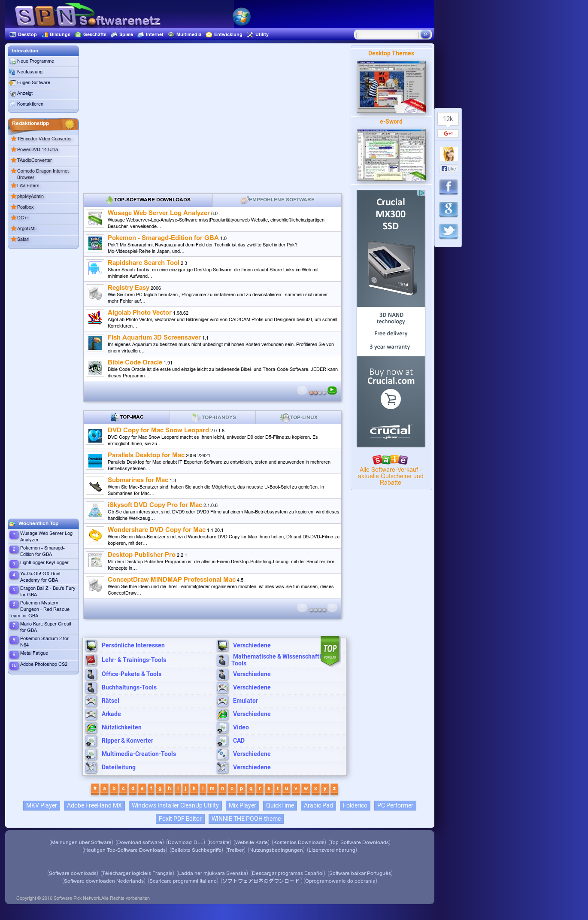Image resolution: width=588 pixels, height=920 pixels.
Task: Click the Dateileitung category icon
Action: pyautogui.click(x=91, y=767)
